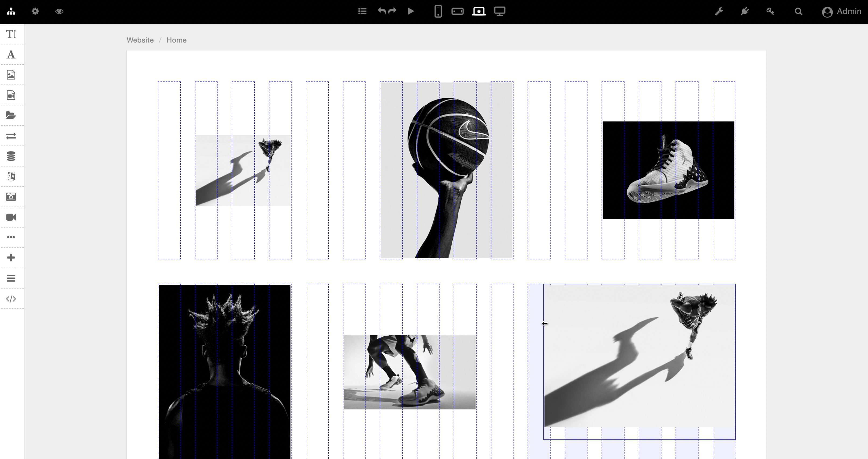Open the wrench tools icon
The image size is (868, 459).
click(719, 12)
